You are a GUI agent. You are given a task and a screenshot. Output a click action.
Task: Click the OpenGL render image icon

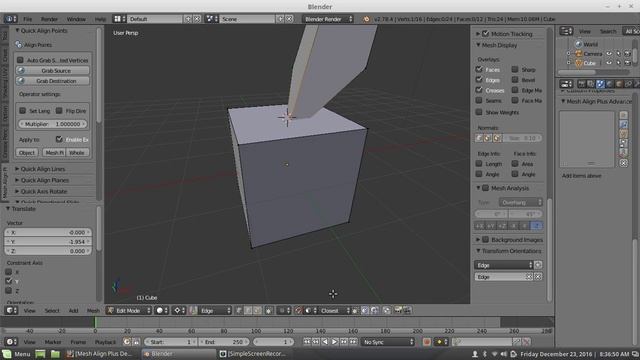tap(398, 311)
